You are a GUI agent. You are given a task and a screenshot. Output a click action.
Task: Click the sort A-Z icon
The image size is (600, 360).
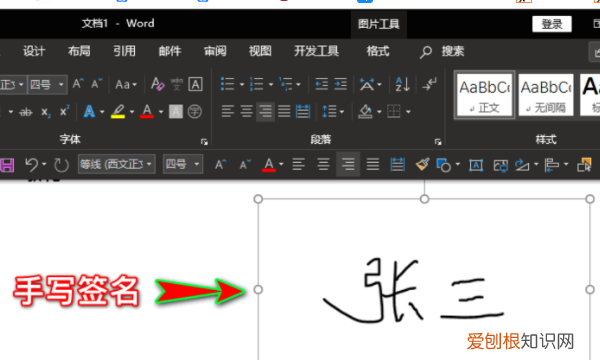(x=403, y=84)
